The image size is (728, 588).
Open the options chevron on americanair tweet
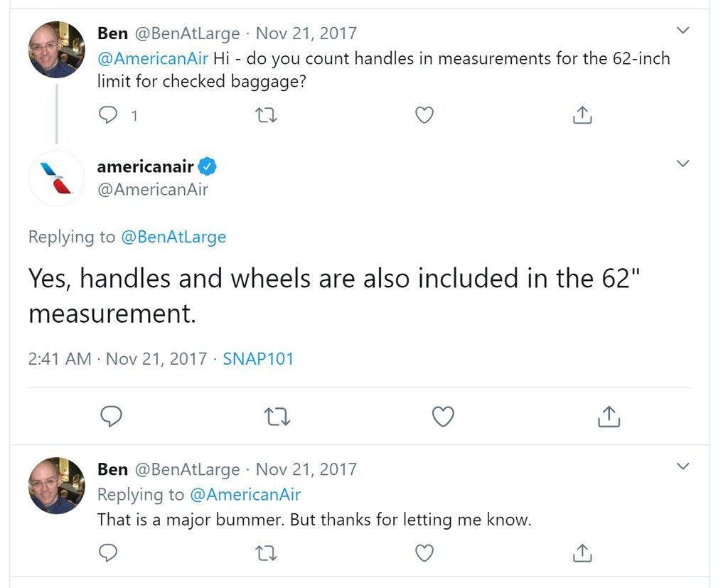[x=682, y=164]
